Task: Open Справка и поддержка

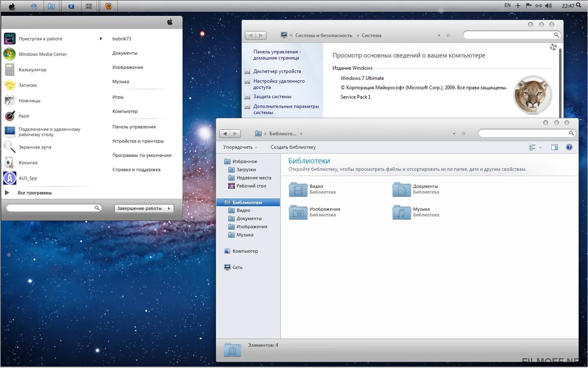Action: pyautogui.click(x=137, y=170)
